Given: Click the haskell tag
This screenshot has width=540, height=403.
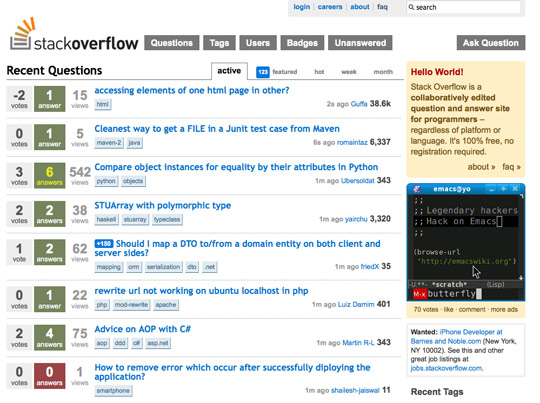Looking at the screenshot, I should (106, 219).
